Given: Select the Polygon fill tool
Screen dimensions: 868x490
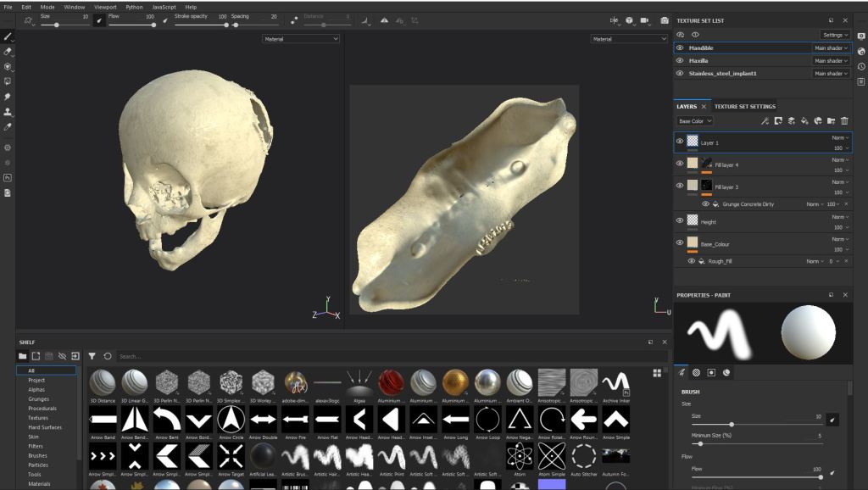Looking at the screenshot, I should [8, 81].
